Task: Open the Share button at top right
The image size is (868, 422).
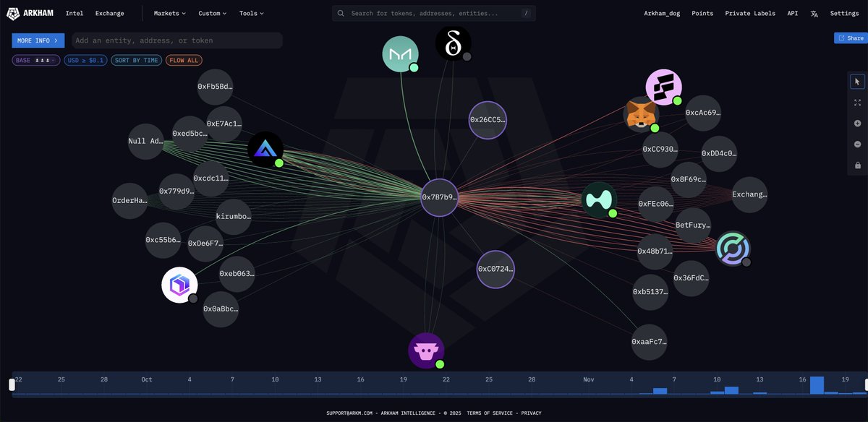Action: coord(851,38)
